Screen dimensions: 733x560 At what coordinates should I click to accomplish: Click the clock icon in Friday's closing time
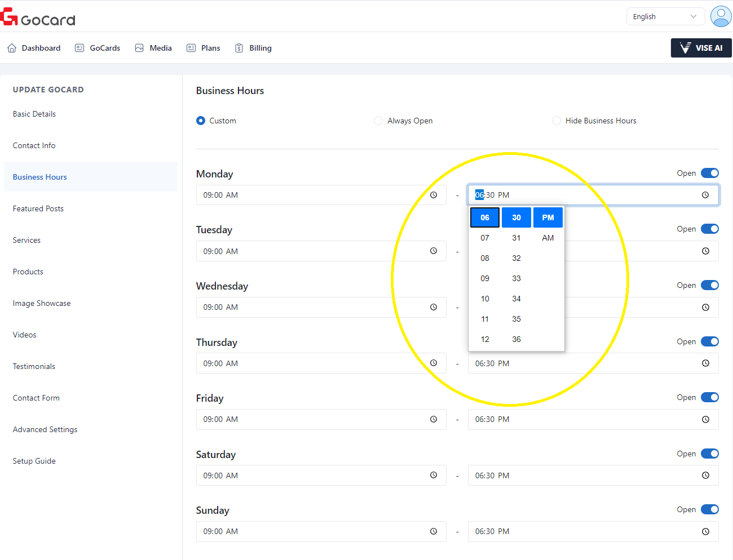coord(705,420)
